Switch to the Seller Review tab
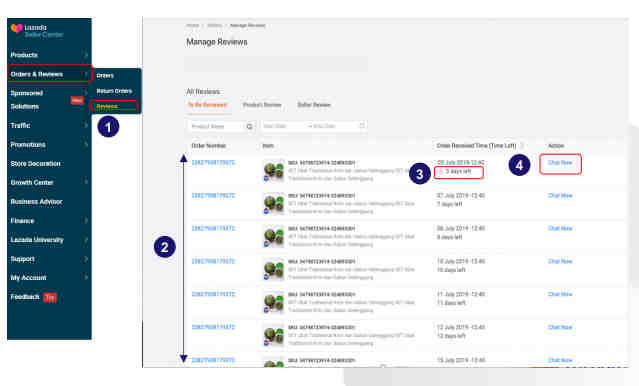This screenshot has width=639, height=386. tap(314, 105)
